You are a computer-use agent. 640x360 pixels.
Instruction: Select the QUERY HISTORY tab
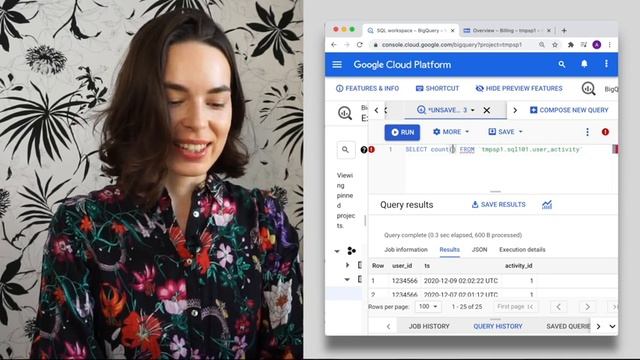tap(498, 326)
